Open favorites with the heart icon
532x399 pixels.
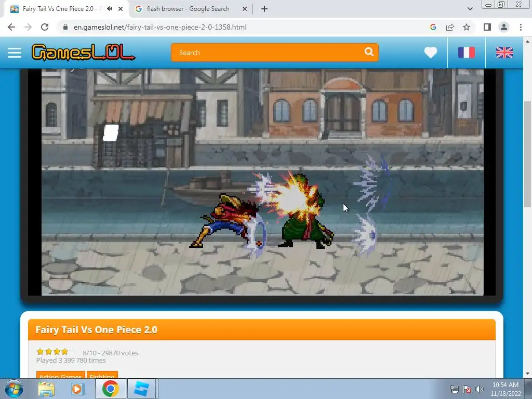click(x=431, y=52)
